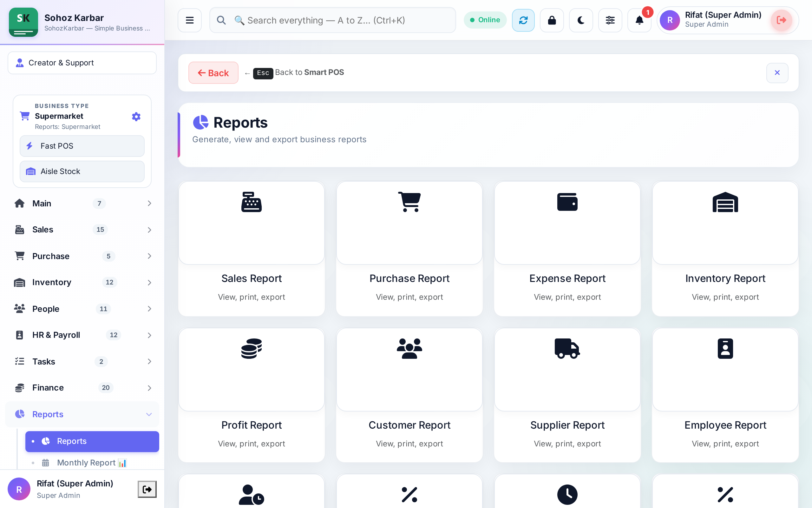Image resolution: width=812 pixels, height=508 pixels.
Task: Open the Expense Report title
Action: pyautogui.click(x=567, y=278)
